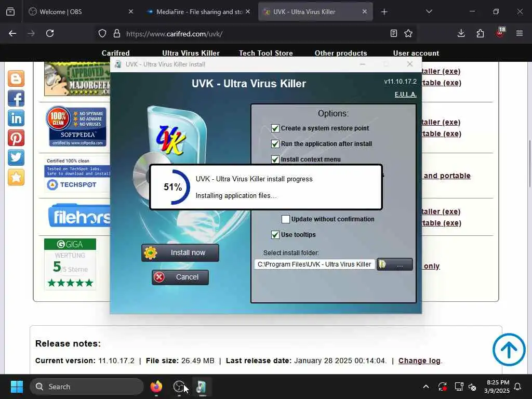Switch to the Welcome | OBS tab
532x399 pixels.
tap(81, 12)
